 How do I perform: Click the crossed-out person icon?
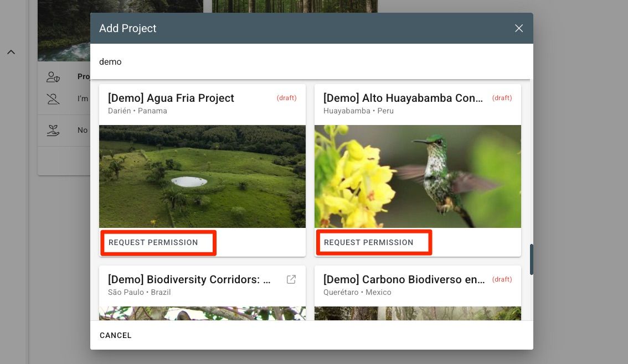pyautogui.click(x=53, y=99)
